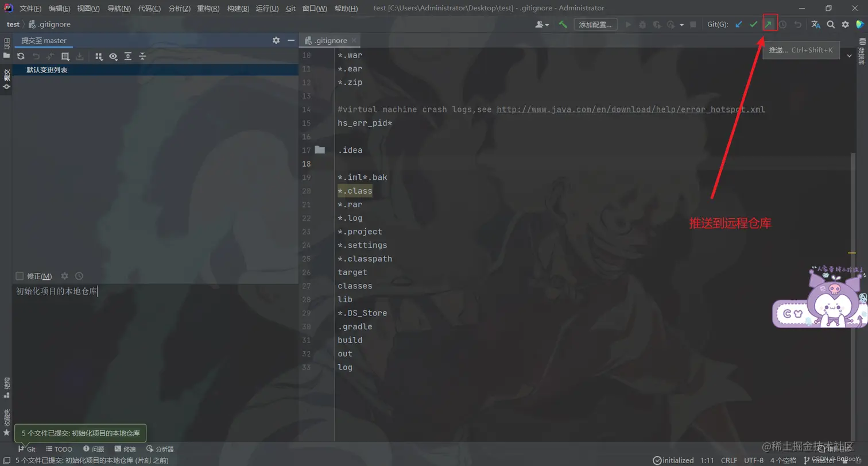Image resolution: width=868 pixels, height=466 pixels.
Task: Open the 编辑(E) menu
Action: tap(59, 9)
